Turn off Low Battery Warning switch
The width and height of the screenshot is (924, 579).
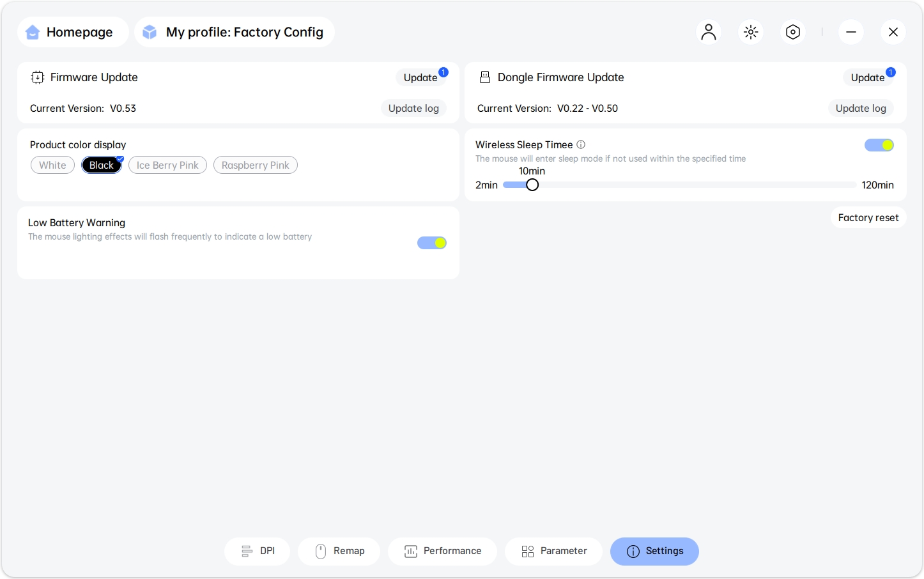431,243
